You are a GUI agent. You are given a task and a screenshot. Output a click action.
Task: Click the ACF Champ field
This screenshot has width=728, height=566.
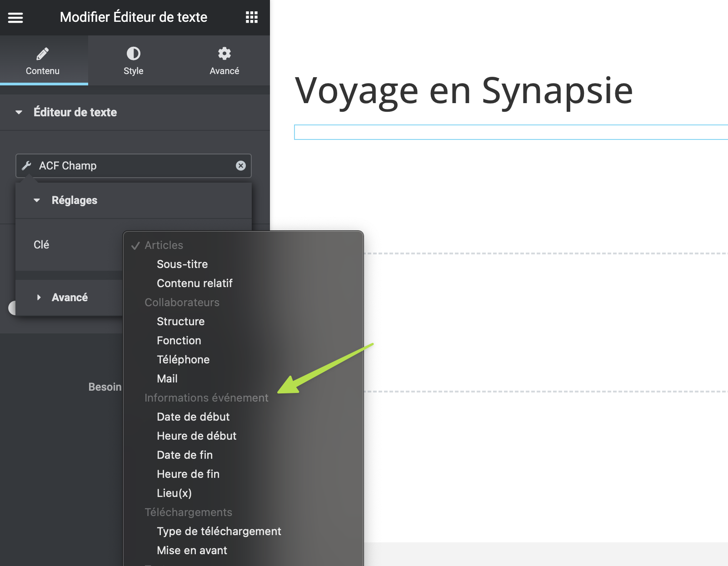[132, 166]
